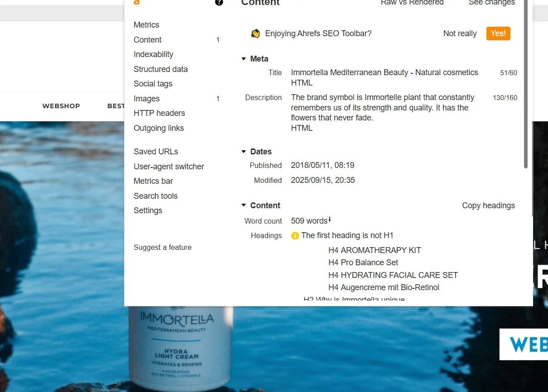
Task: Open Metrics bar settings
Action: tap(154, 181)
